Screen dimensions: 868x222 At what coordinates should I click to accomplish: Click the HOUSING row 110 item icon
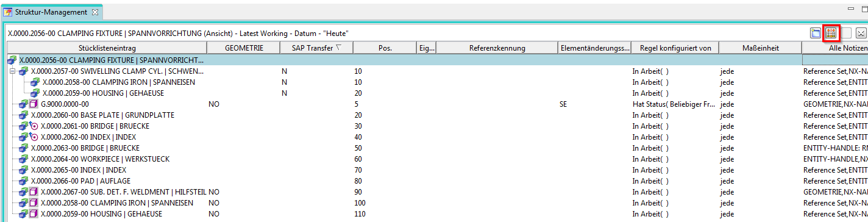tap(34, 214)
